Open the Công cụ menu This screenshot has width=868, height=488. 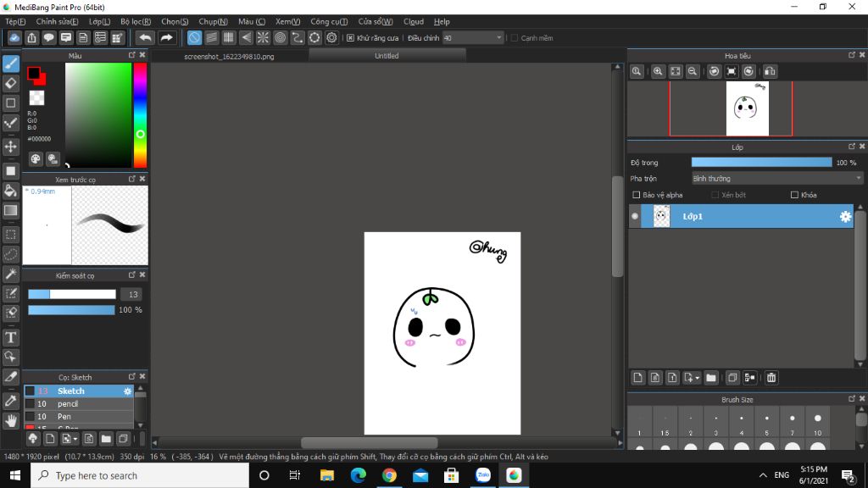(329, 21)
